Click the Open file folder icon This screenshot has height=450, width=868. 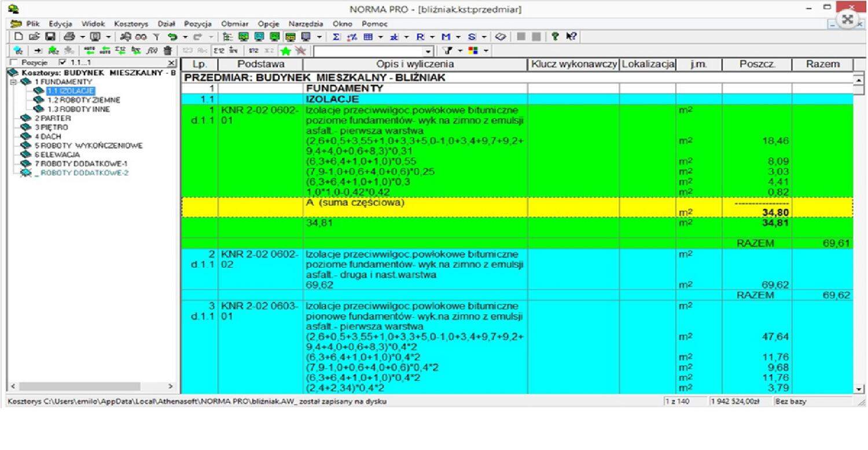point(35,36)
